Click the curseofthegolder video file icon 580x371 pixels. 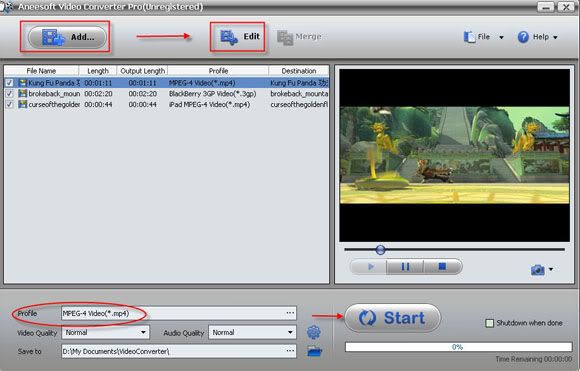[23, 104]
